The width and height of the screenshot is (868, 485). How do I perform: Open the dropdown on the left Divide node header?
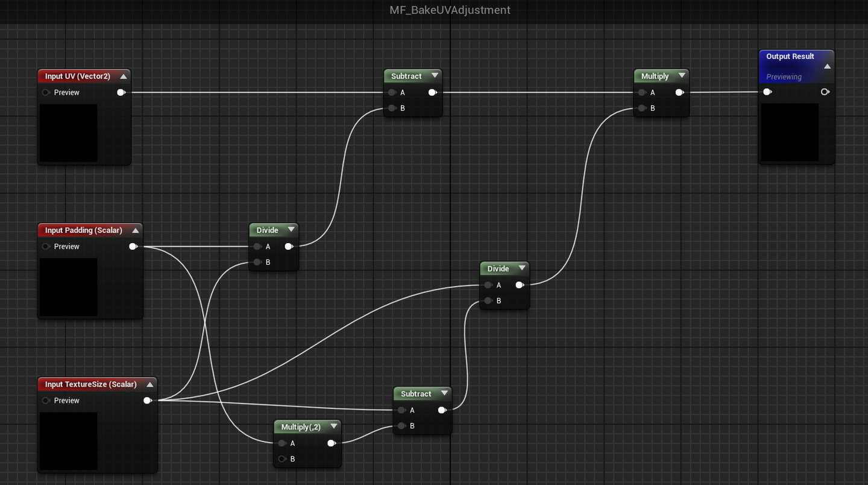[291, 230]
